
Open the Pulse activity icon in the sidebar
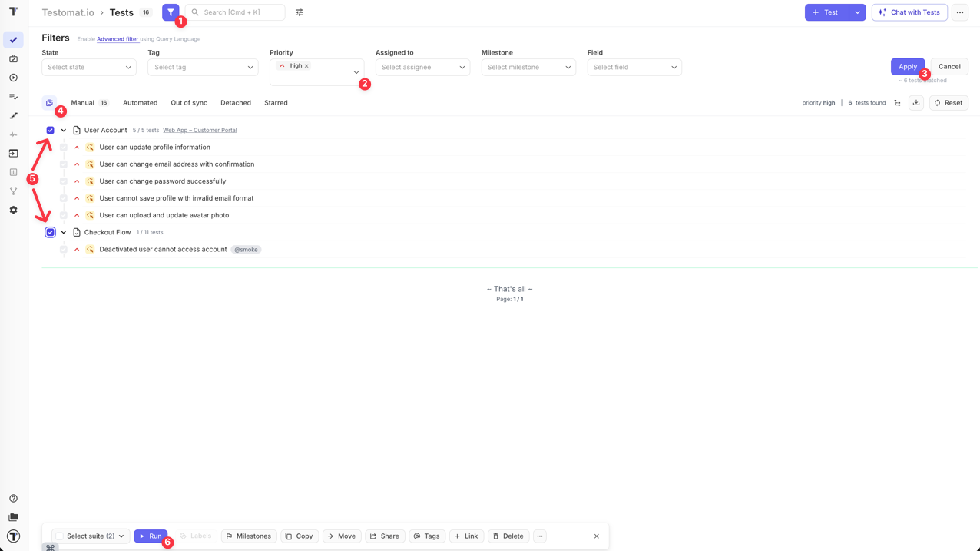(x=13, y=134)
